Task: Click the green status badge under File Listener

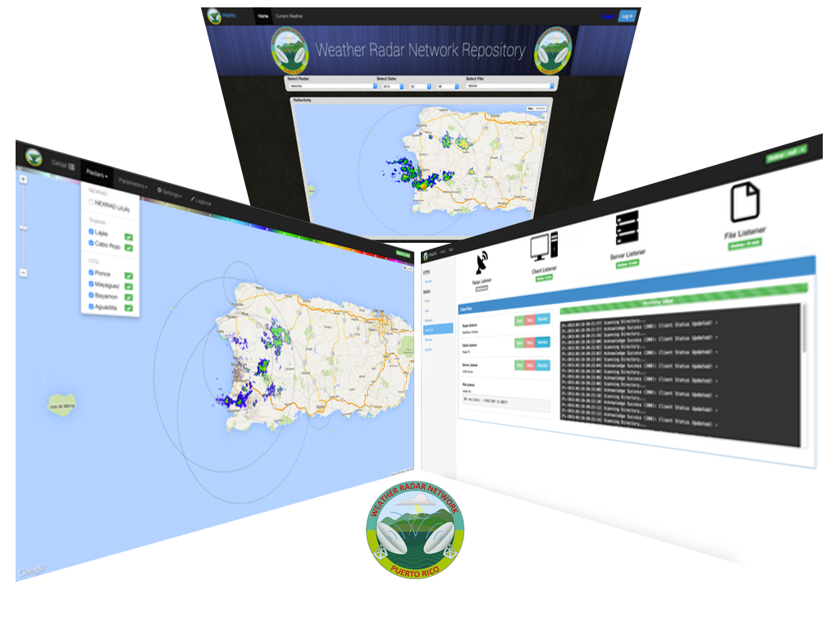Action: coord(745,244)
